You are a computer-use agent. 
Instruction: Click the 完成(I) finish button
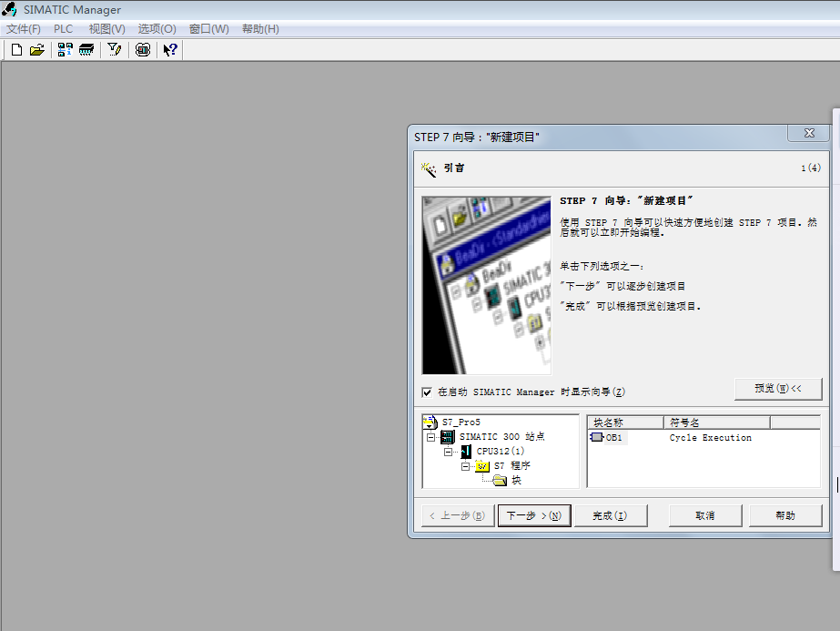pyautogui.click(x=611, y=515)
